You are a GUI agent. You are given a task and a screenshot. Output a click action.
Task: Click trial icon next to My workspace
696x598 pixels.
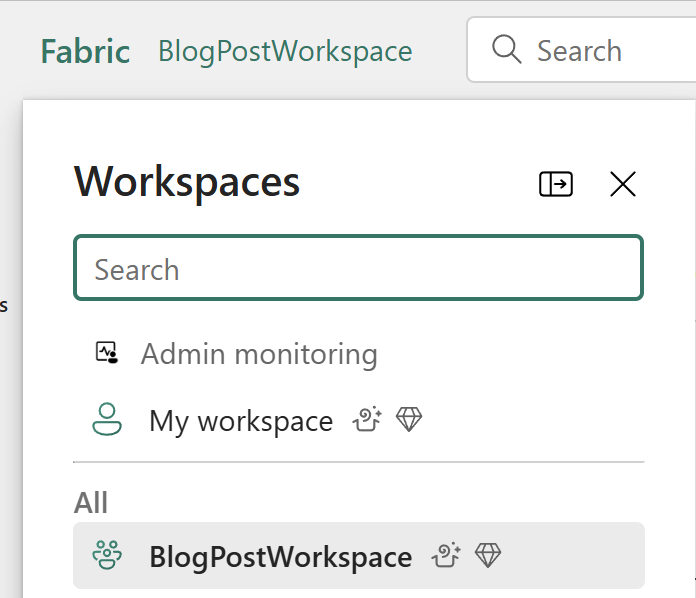(367, 419)
